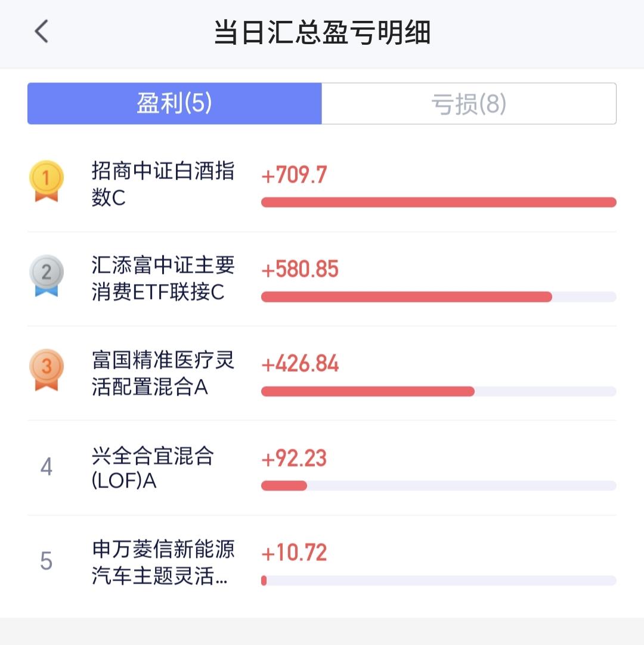Click the +10.72 profit value
Screen dimensions: 644x645
pos(294,553)
